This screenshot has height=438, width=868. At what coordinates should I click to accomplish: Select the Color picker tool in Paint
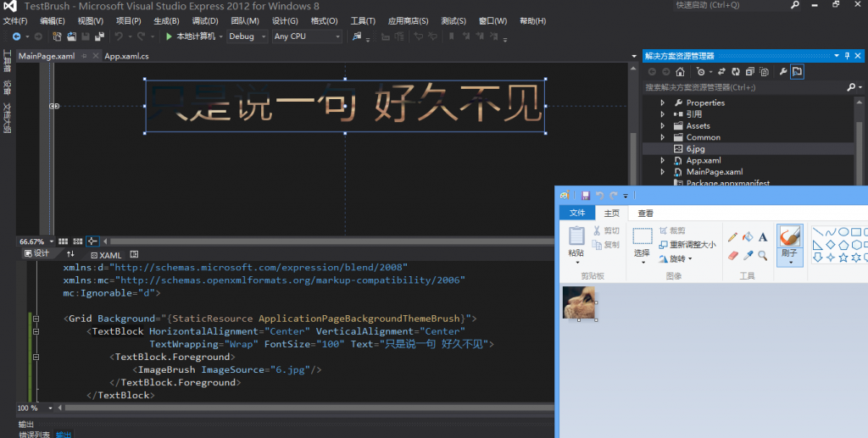pos(748,256)
